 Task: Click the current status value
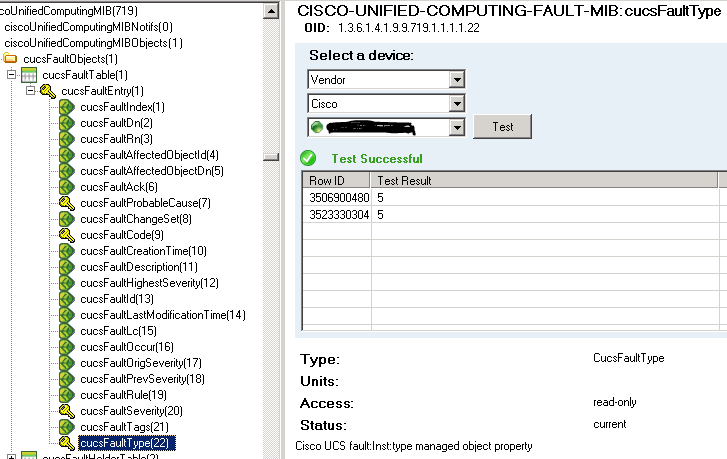click(x=610, y=424)
